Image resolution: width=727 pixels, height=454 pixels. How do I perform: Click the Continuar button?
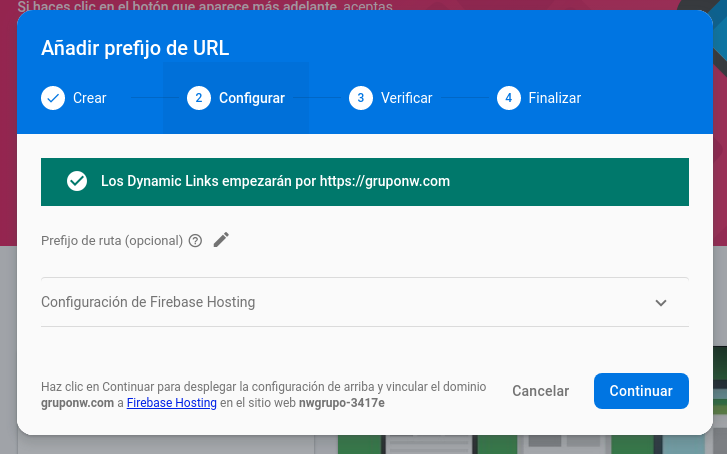click(641, 391)
